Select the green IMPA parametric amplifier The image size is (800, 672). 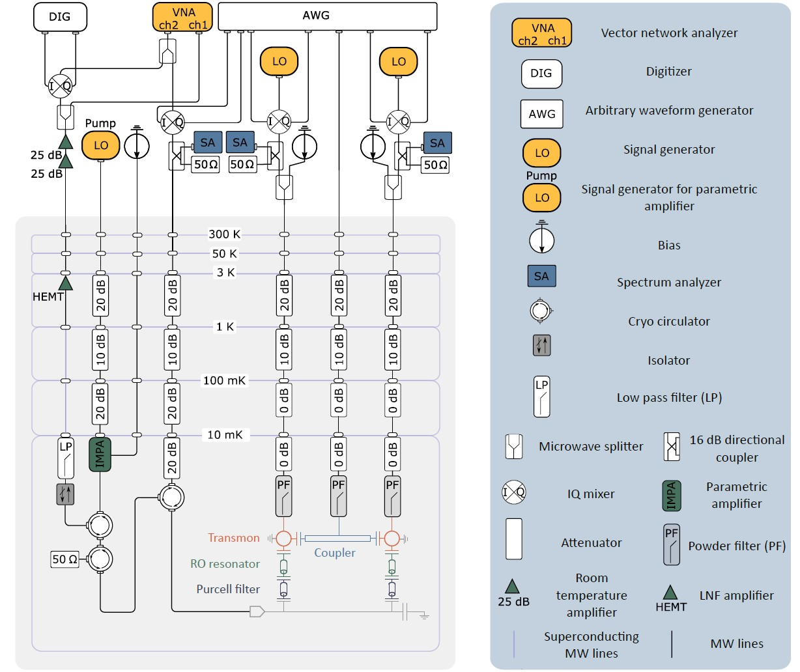(x=100, y=455)
